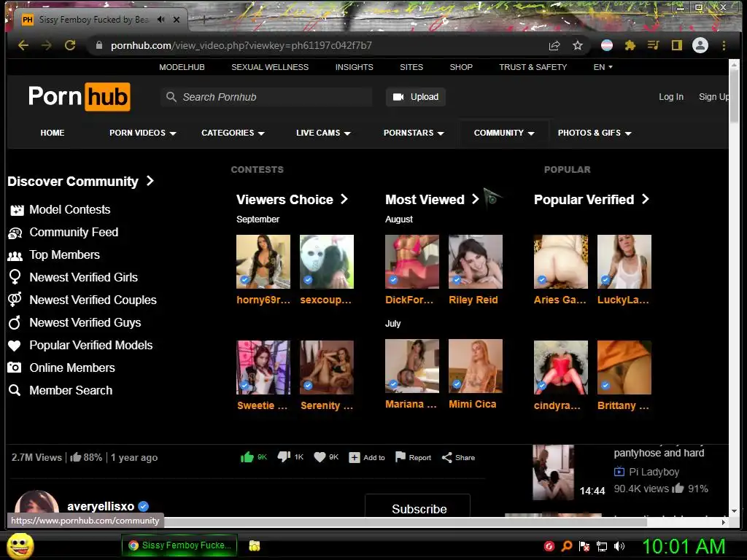Image resolution: width=747 pixels, height=560 pixels.
Task: Expand the CATEGORIES dropdown menu
Action: 233,133
